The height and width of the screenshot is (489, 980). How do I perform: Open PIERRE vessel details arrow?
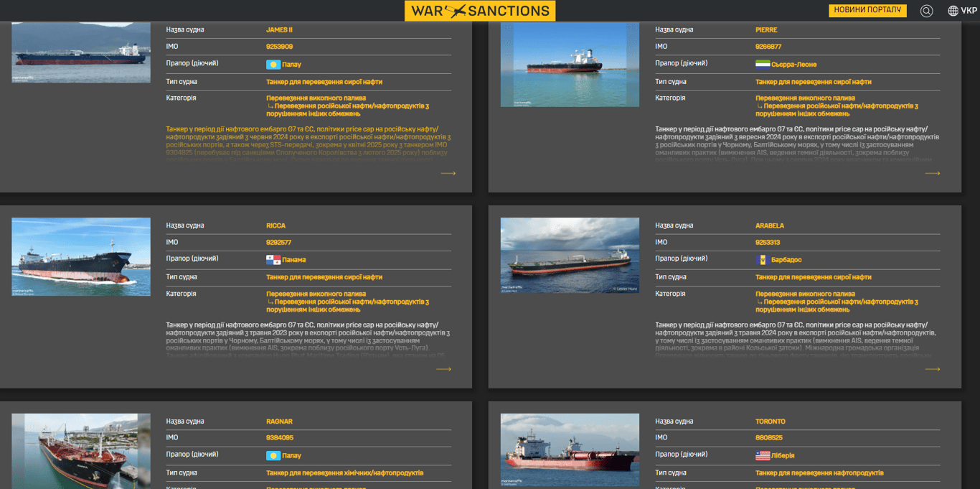tap(932, 173)
